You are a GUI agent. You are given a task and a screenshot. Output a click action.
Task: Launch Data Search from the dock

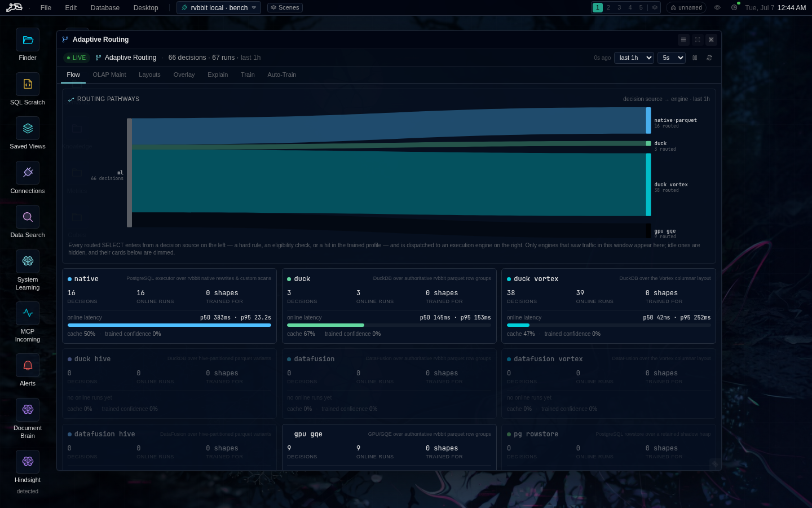[x=28, y=217]
